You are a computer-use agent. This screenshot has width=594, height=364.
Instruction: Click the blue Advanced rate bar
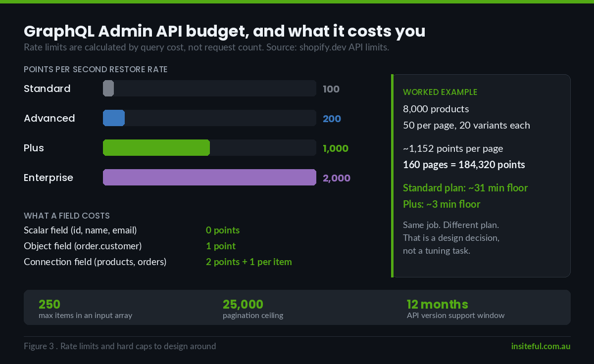(x=114, y=118)
